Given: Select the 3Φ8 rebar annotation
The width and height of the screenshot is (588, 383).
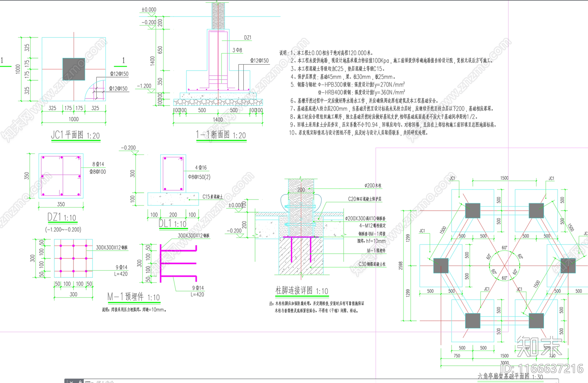Looking at the screenshot, I should tap(237, 50).
